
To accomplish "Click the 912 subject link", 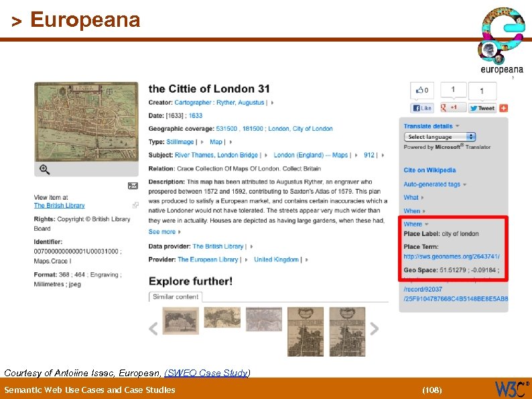I will point(369,155).
